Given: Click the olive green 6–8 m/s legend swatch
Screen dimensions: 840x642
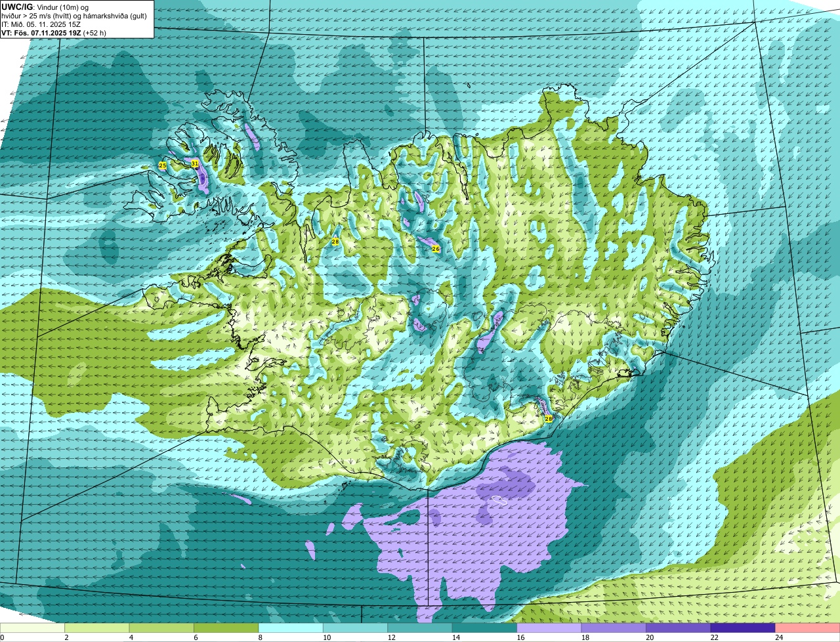Looking at the screenshot, I should click(x=226, y=628).
